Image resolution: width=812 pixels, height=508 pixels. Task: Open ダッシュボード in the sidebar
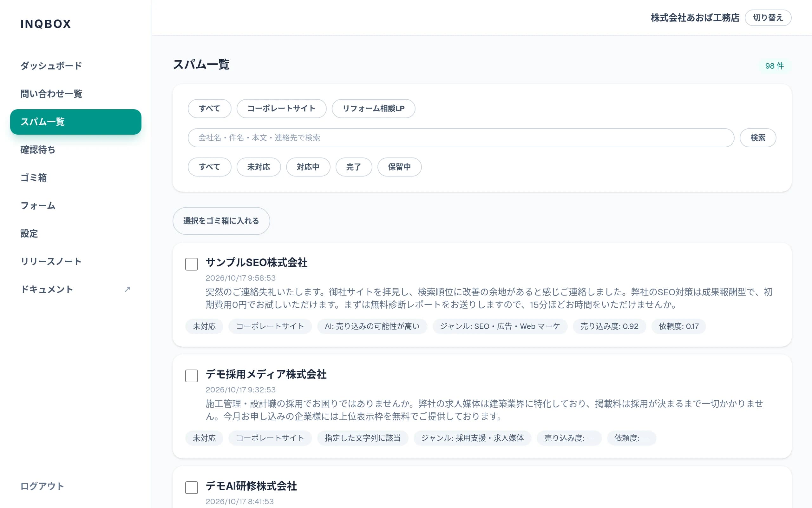coord(76,66)
